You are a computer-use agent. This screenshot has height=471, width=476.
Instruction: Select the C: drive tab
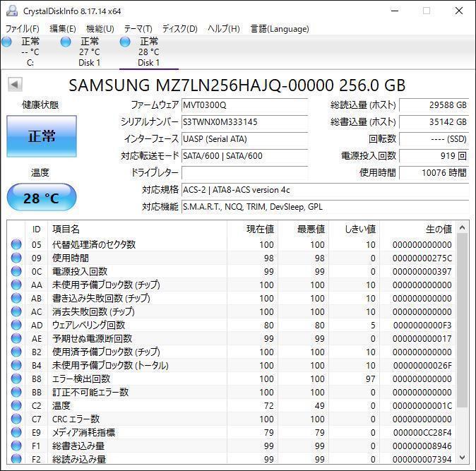[x=30, y=52]
